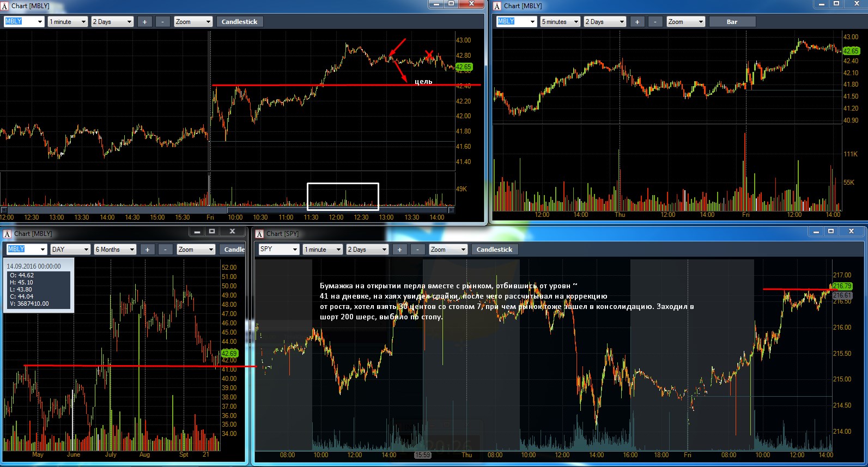The image size is (868, 467).
Task: Open the '5 minutes' interval dropdown
Action: coord(560,22)
